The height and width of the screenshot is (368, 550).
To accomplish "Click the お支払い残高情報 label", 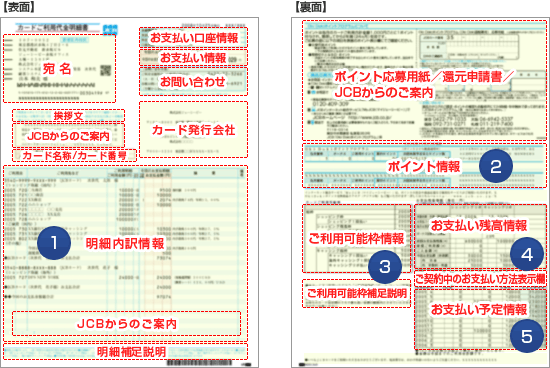I will pyautogui.click(x=479, y=226).
